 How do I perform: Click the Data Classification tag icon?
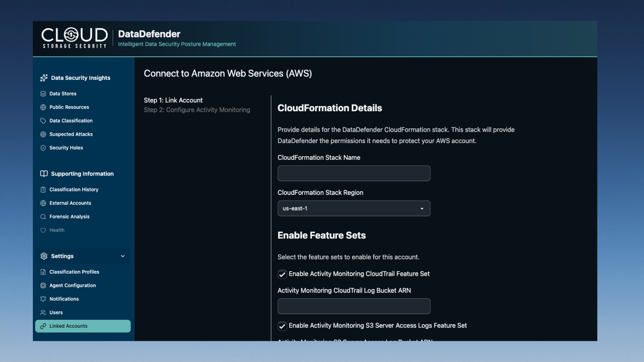43,121
